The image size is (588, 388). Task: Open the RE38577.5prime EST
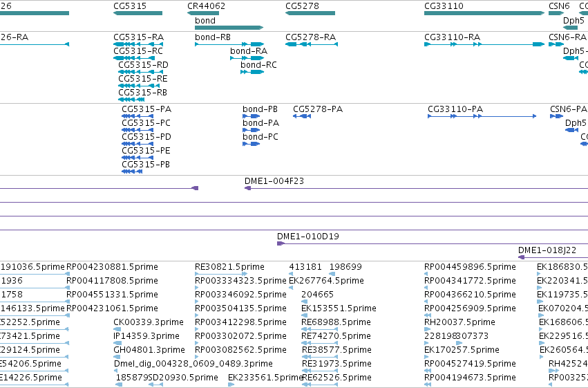(336, 350)
